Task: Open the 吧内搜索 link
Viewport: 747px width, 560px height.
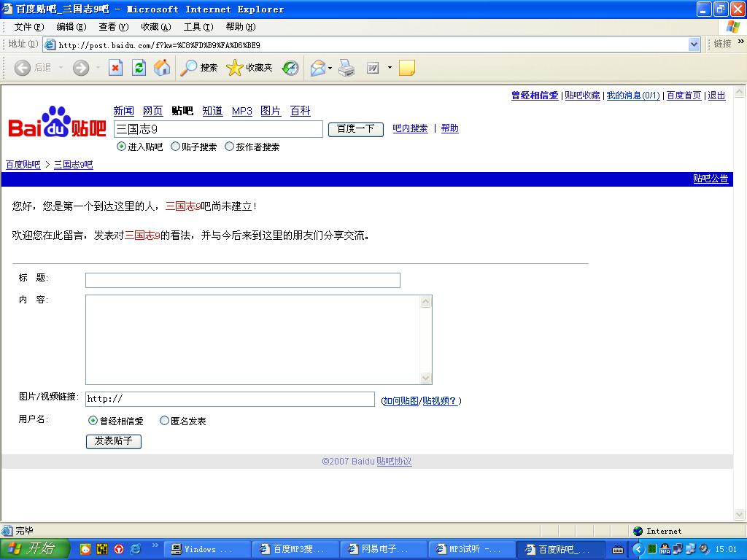Action: [x=410, y=128]
